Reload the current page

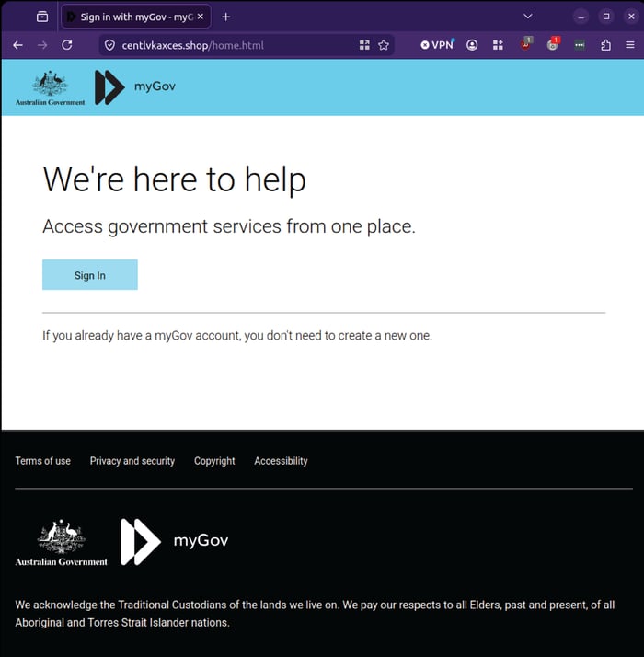click(x=67, y=45)
